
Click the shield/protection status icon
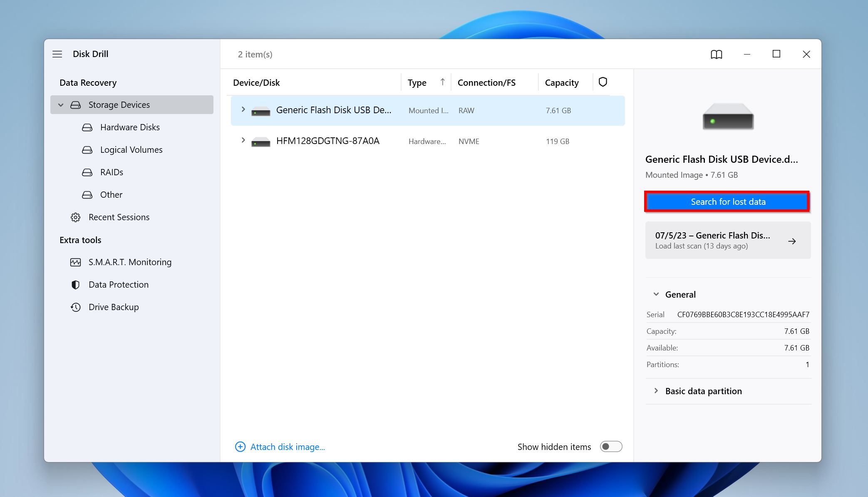[603, 82]
